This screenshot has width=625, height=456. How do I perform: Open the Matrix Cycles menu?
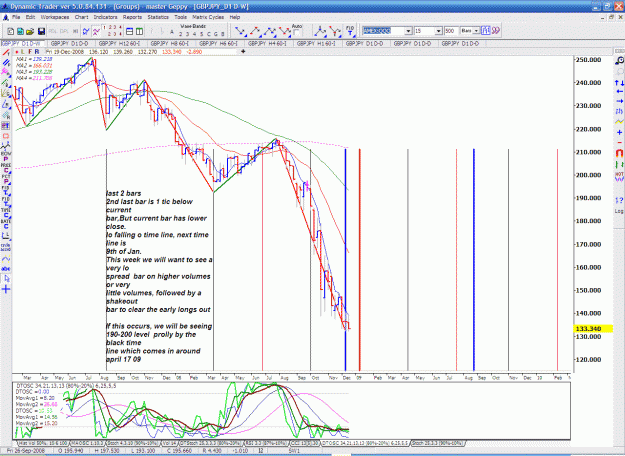[208, 17]
